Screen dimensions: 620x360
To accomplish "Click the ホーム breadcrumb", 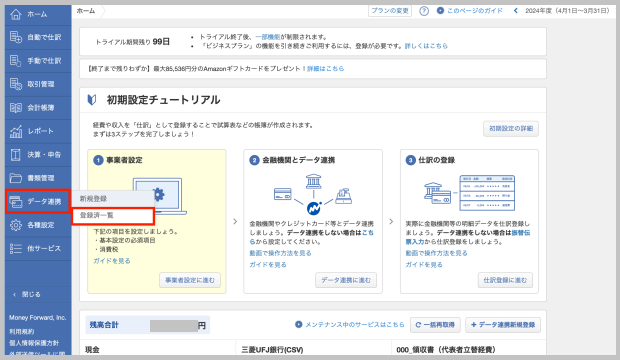I will [x=86, y=11].
